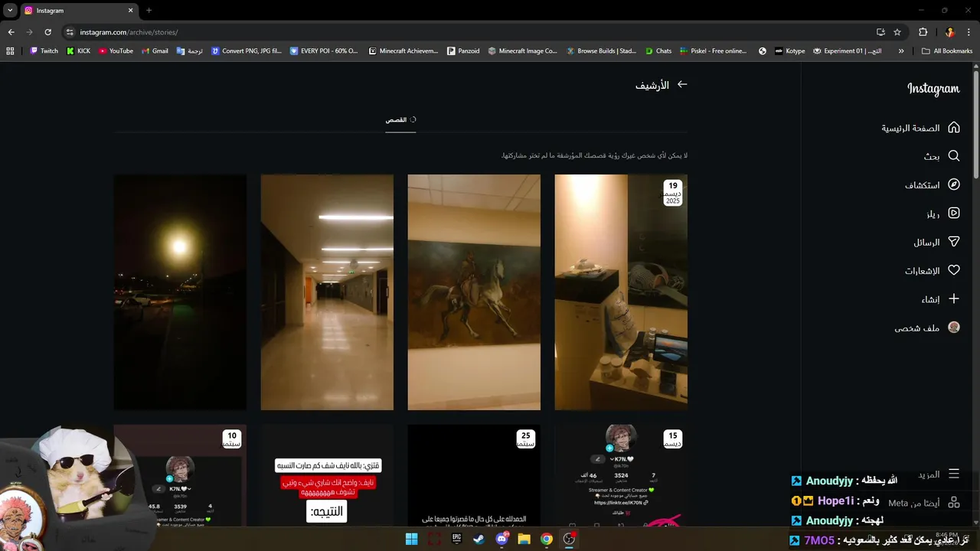Open Discord from the taskbar
Viewport: 980px width, 551px height.
point(501,539)
